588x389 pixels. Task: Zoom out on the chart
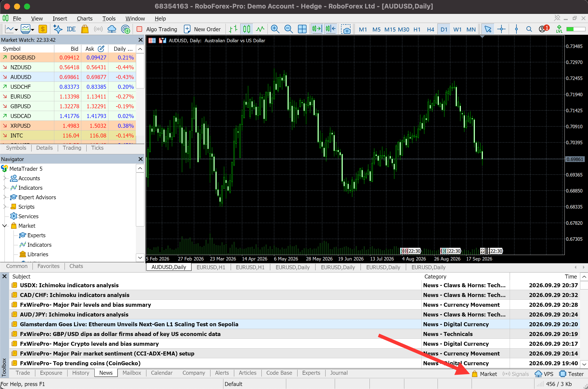point(288,29)
